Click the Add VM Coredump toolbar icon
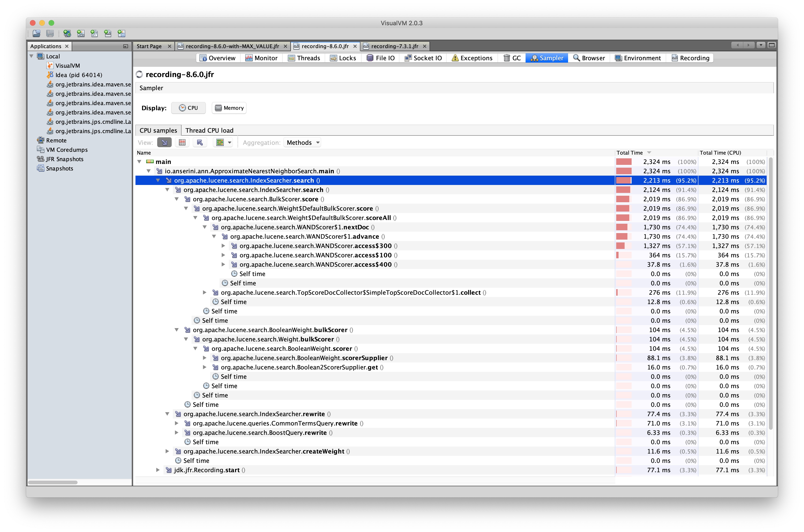The height and width of the screenshot is (532, 804). point(94,33)
